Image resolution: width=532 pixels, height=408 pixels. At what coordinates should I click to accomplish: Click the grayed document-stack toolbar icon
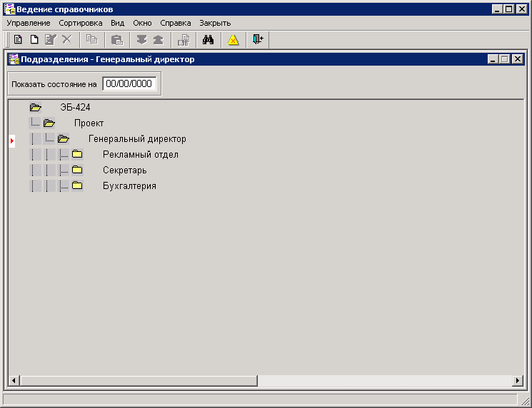(184, 40)
